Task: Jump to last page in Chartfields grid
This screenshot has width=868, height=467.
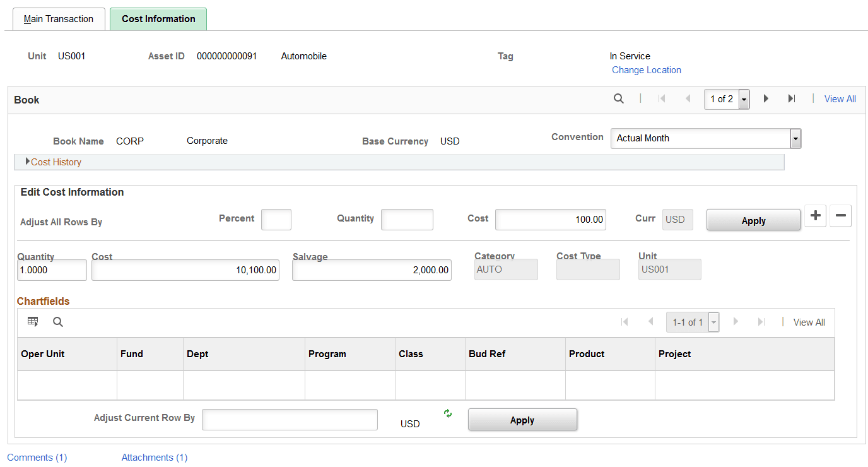Action: (x=761, y=322)
